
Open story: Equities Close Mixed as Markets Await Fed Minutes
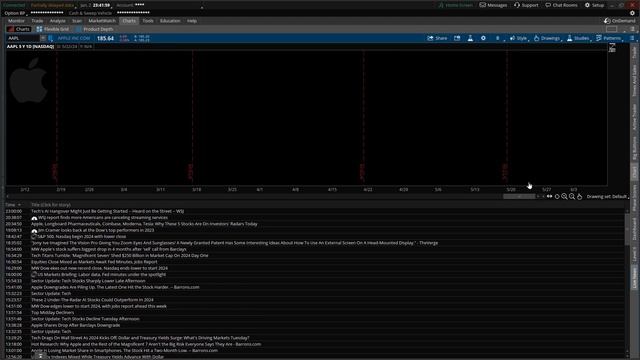coord(94,262)
